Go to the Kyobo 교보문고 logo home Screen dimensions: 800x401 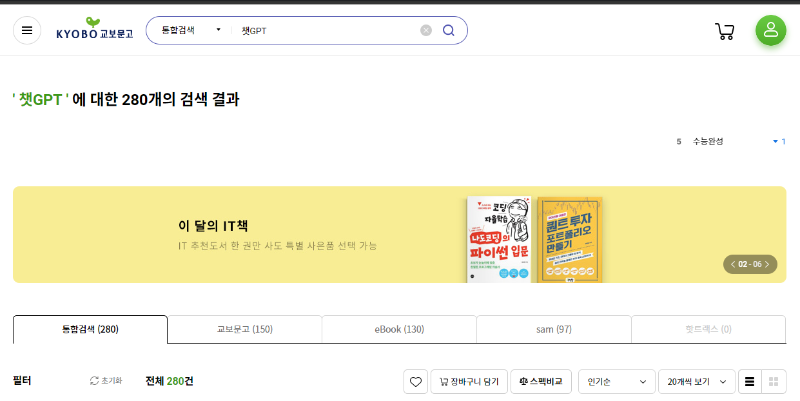(94, 29)
